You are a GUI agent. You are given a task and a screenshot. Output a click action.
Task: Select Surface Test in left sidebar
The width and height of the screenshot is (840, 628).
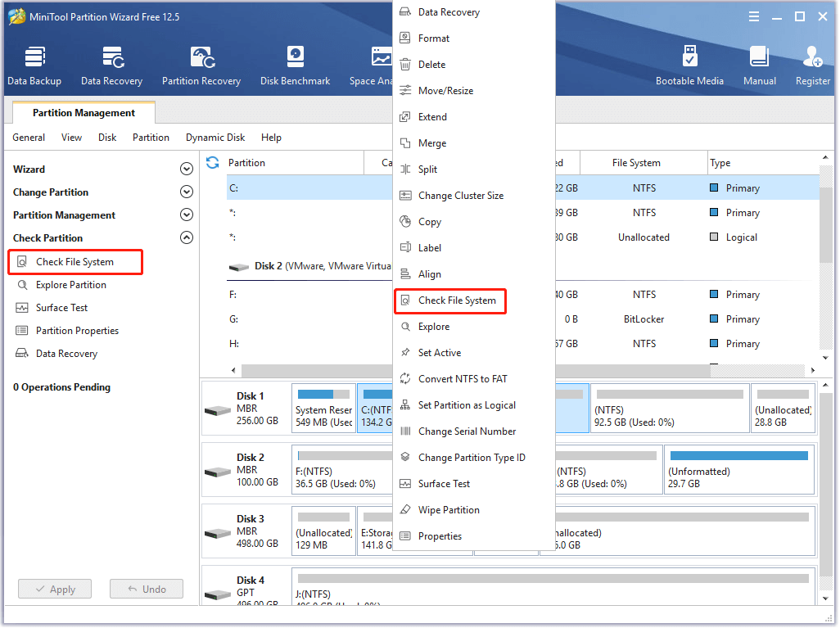coord(61,308)
